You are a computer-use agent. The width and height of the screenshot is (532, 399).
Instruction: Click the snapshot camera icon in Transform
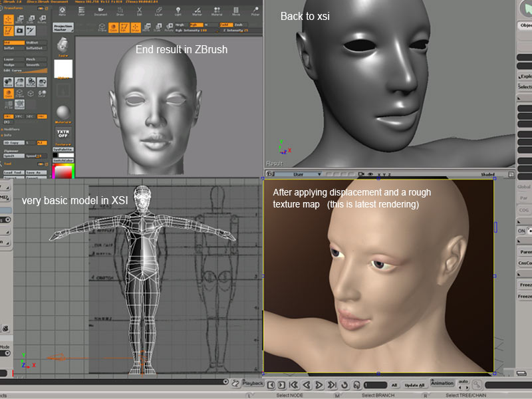click(x=20, y=31)
